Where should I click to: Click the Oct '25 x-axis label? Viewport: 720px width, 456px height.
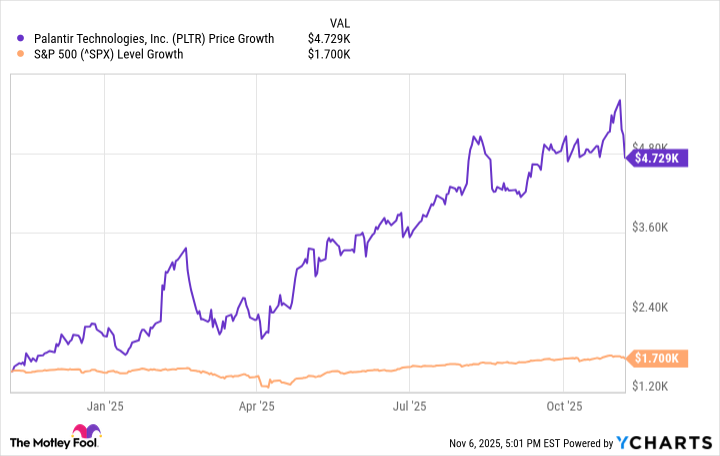(564, 406)
